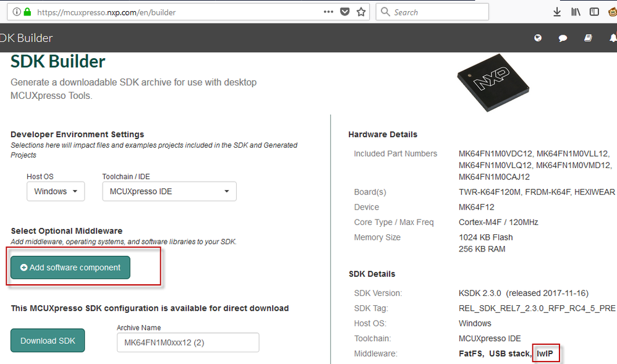Viewport: 617px width, 364px height.
Task: Click the Host OS value Windows in SDK Details
Action: pyautogui.click(x=475, y=323)
